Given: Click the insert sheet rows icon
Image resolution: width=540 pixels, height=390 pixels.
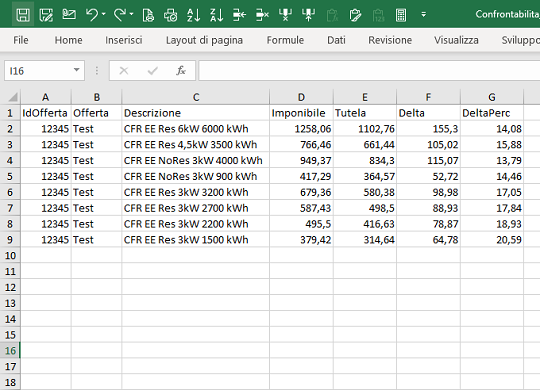Looking at the screenshot, I should tap(308, 15).
